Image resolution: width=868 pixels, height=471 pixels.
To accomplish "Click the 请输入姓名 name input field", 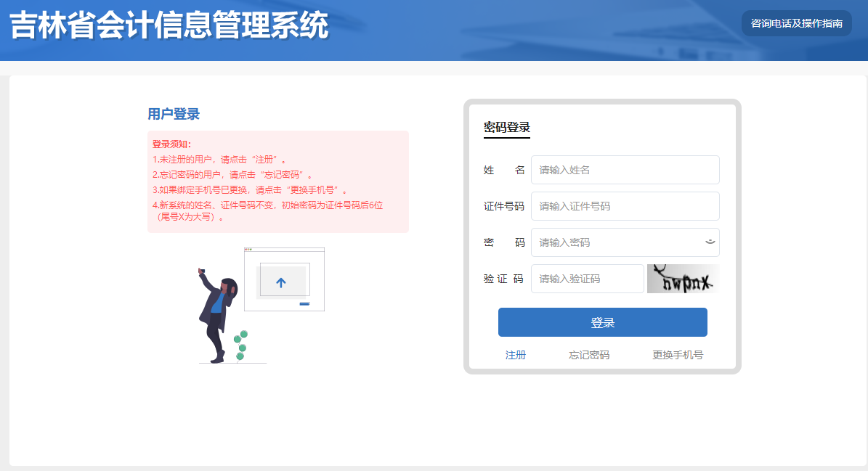I will [625, 170].
